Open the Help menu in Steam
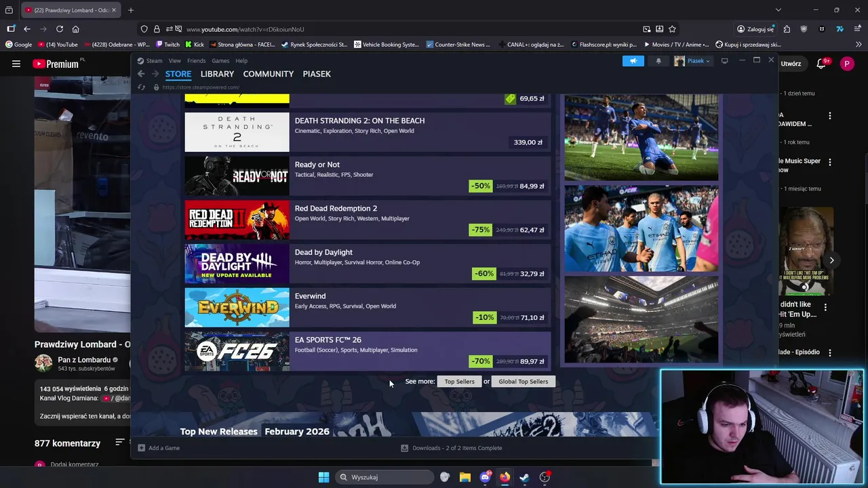The image size is (868, 488). tap(241, 61)
